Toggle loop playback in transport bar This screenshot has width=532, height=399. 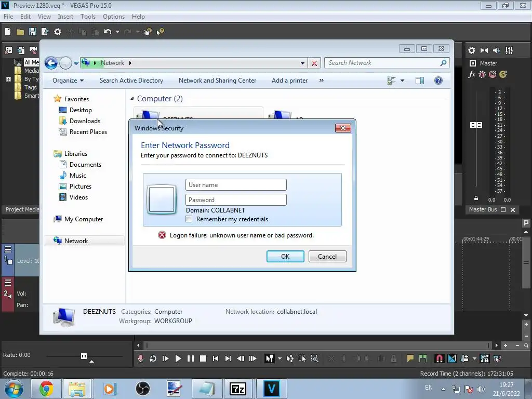(x=153, y=358)
